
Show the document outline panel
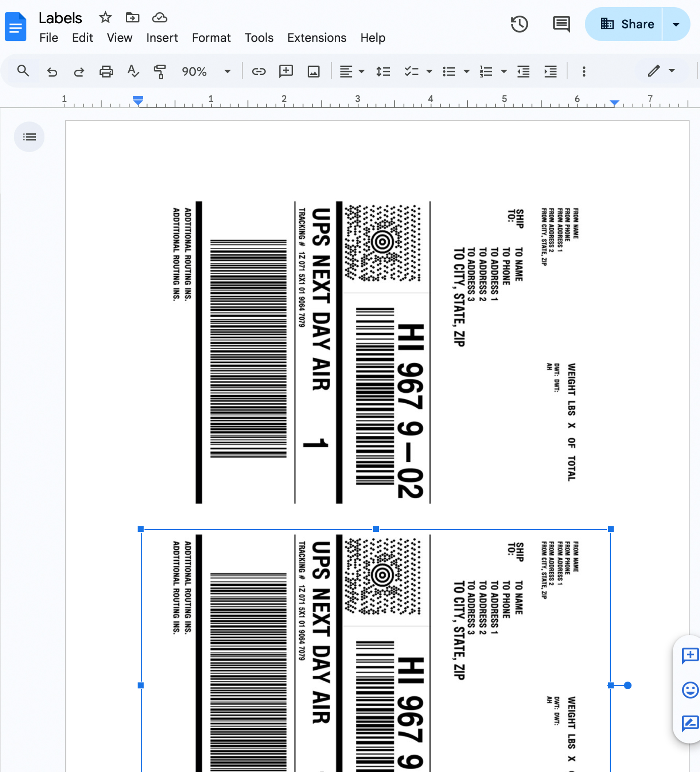30,137
